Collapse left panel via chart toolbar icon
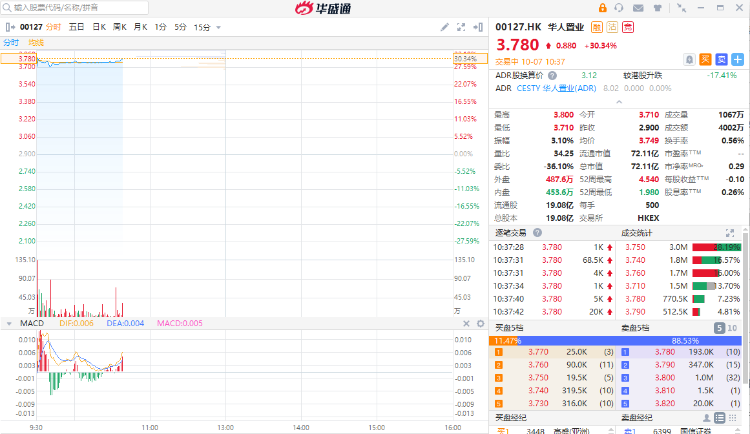This screenshot has height=434, width=750. (x=10, y=27)
